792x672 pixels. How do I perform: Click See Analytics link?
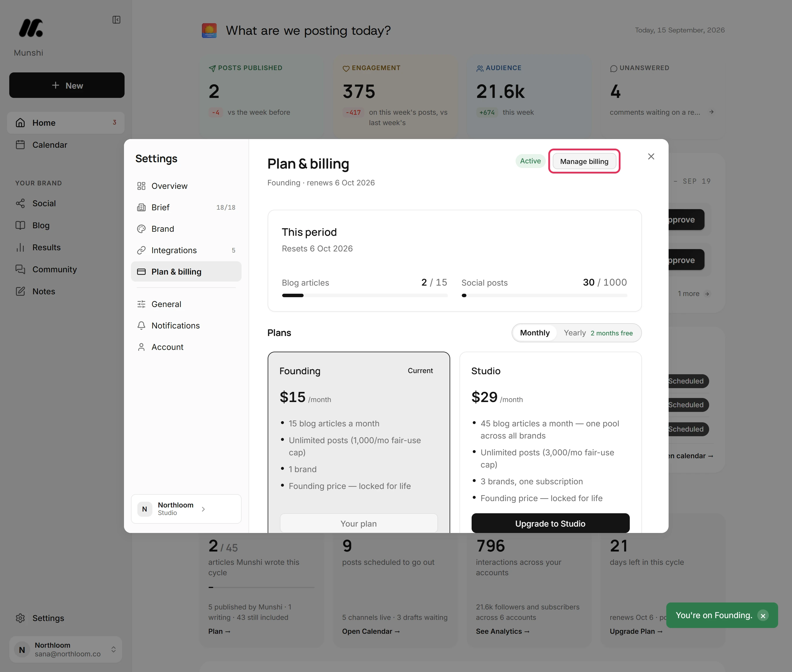pos(503,631)
